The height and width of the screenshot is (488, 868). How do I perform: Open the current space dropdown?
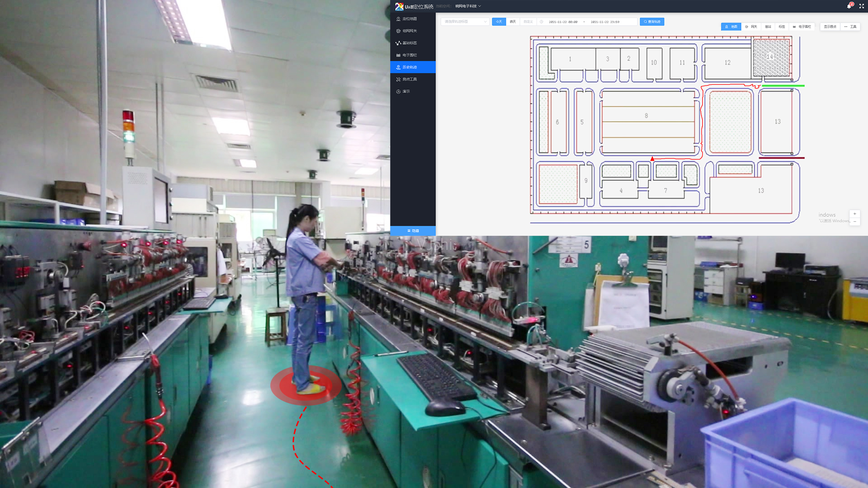pyautogui.click(x=468, y=6)
